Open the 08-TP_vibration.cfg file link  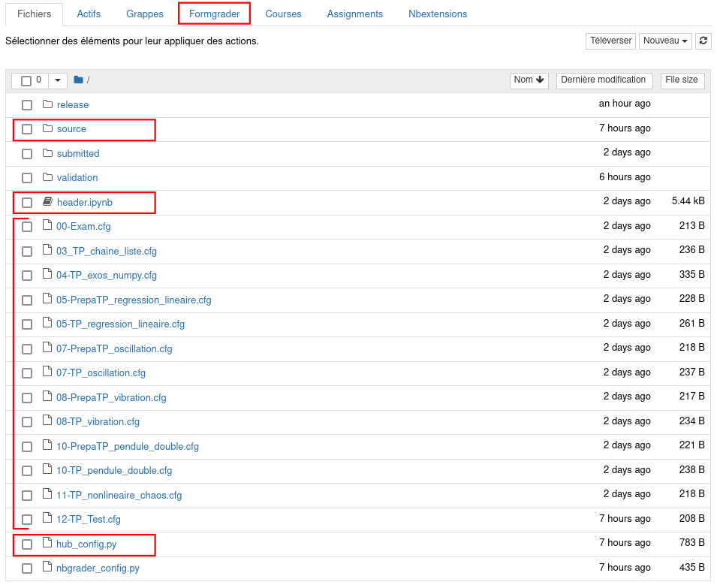click(x=98, y=421)
